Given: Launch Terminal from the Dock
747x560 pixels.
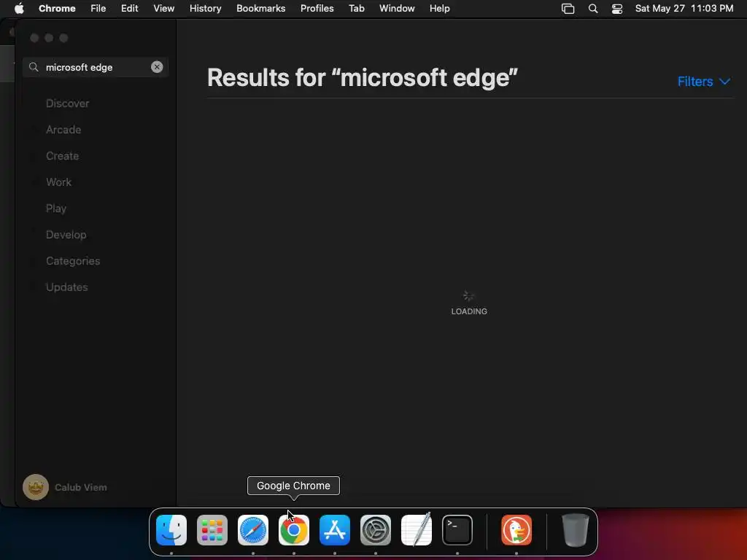Looking at the screenshot, I should (x=457, y=530).
